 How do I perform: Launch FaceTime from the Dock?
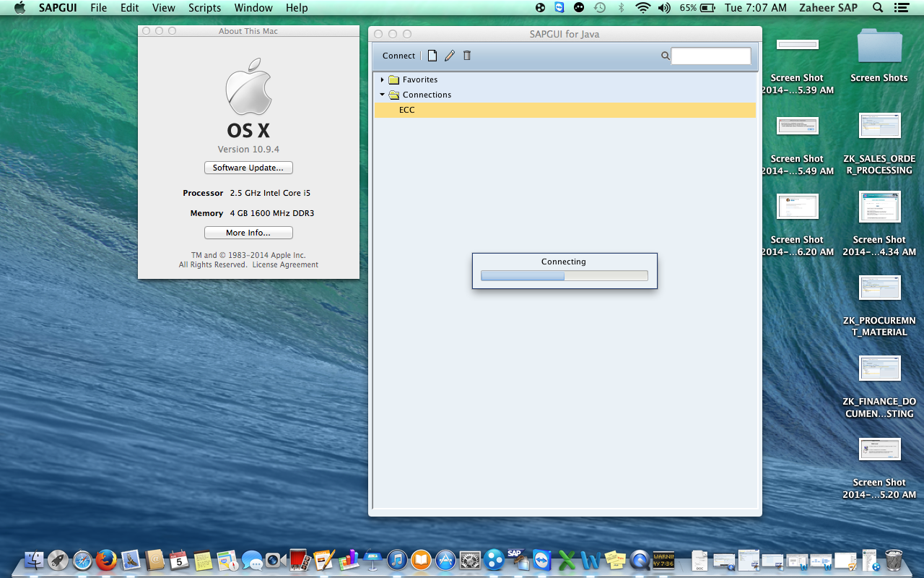pos(276,559)
